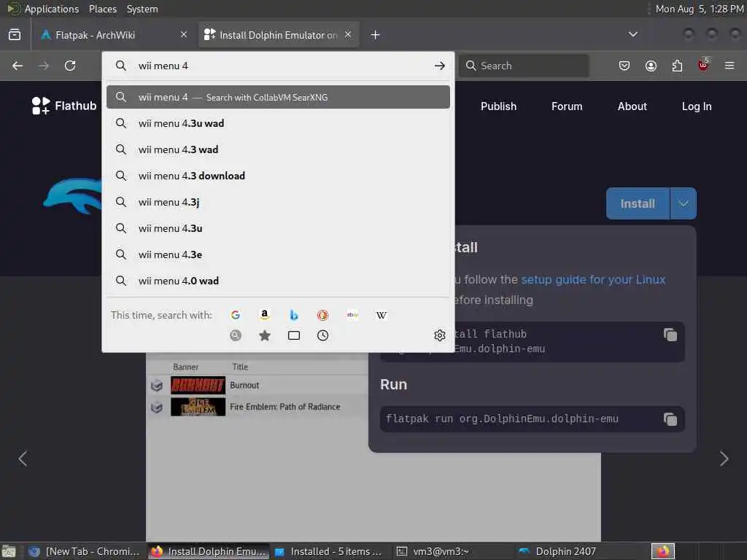Select the flatpak run command text
747x560 pixels.
[502, 419]
